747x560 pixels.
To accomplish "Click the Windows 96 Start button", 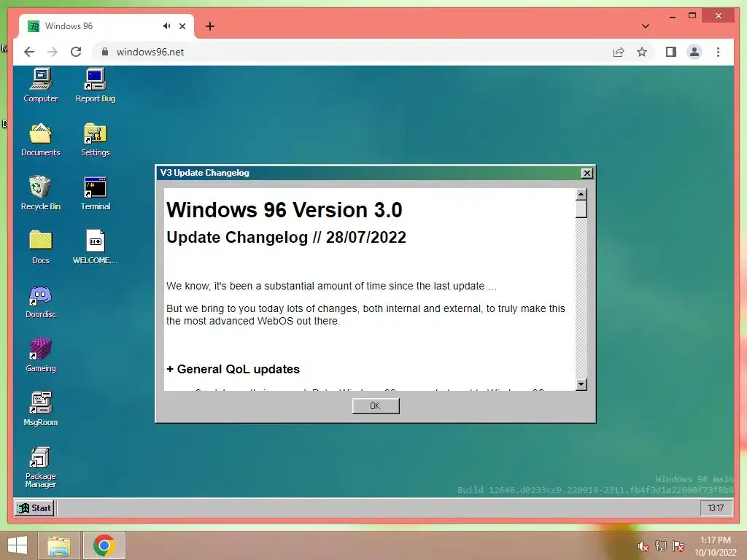I will tap(34, 508).
